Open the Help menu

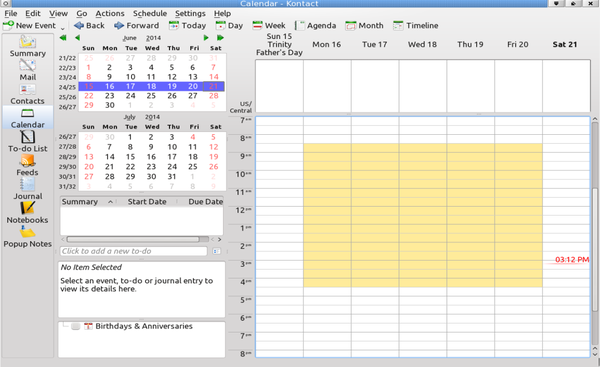click(x=222, y=13)
